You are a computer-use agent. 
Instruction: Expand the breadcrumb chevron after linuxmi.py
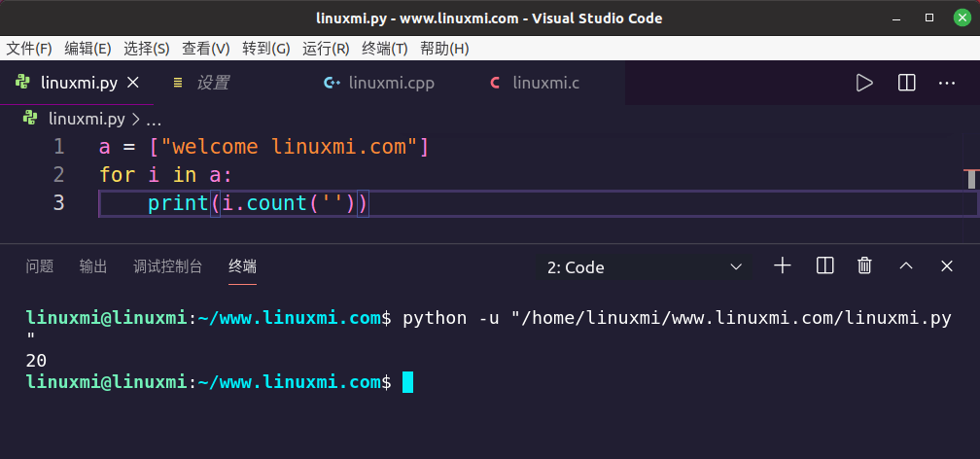pyautogui.click(x=136, y=119)
